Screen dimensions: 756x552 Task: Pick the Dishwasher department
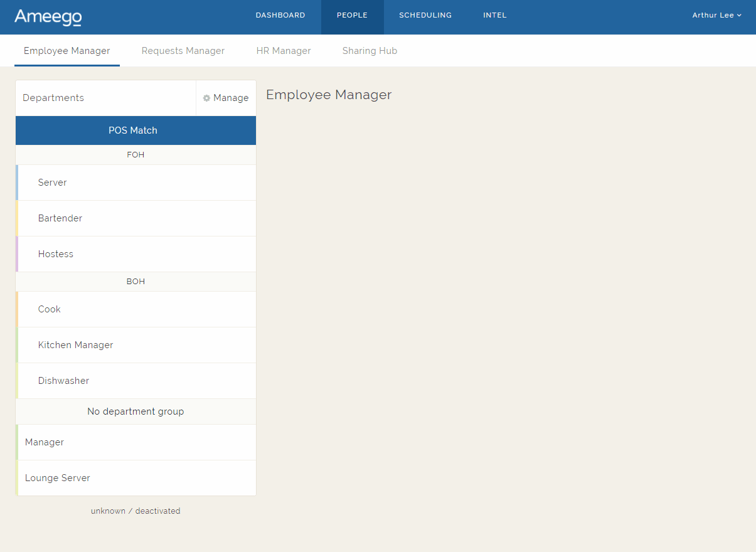tap(64, 381)
